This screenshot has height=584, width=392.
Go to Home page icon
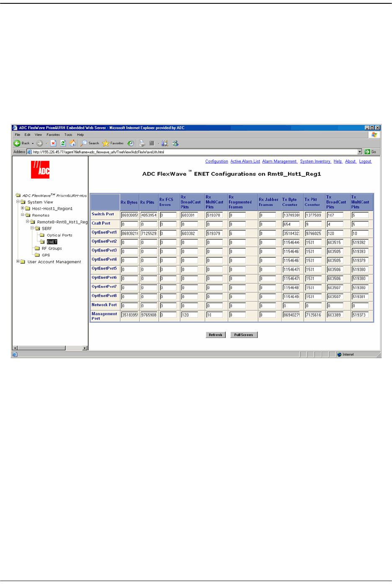(73, 143)
